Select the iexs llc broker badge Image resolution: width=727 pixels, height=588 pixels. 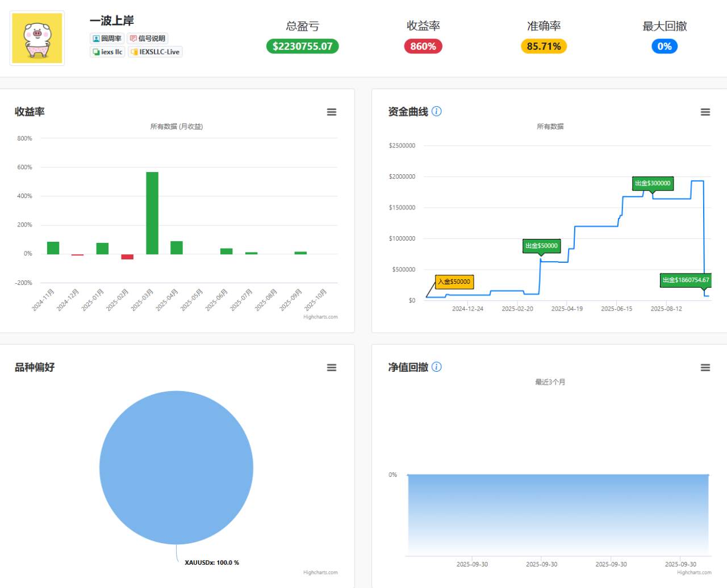click(x=107, y=52)
